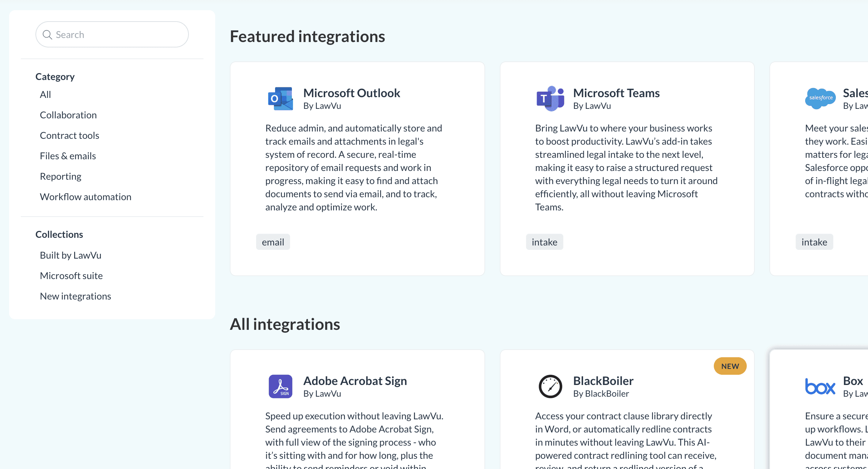
Task: Click the Salesforce cloud logo
Action: (820, 98)
